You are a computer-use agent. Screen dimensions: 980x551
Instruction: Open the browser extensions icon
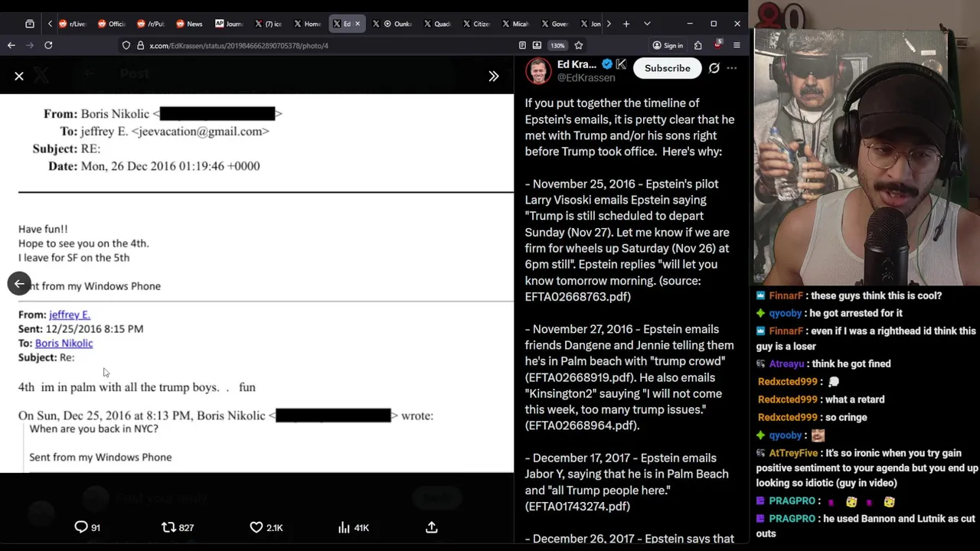point(697,45)
